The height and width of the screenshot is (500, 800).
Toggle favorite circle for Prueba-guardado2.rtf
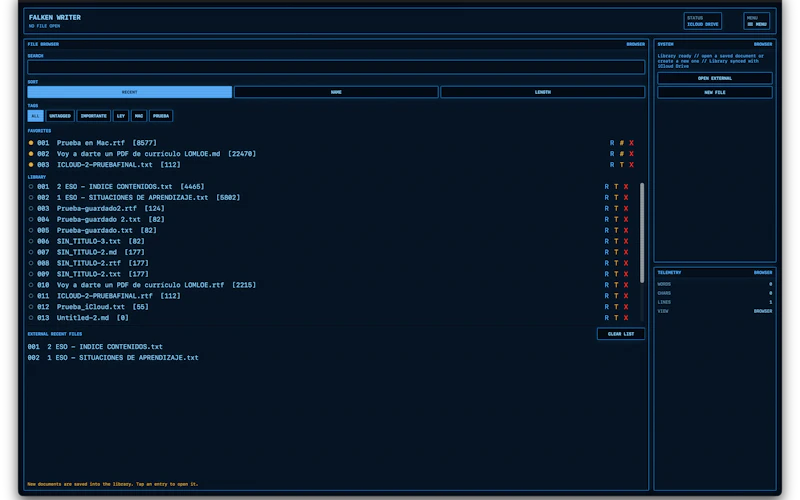31,209
